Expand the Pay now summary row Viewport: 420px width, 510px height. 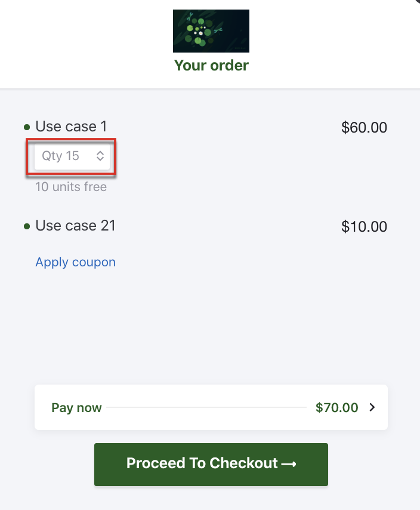click(x=211, y=408)
